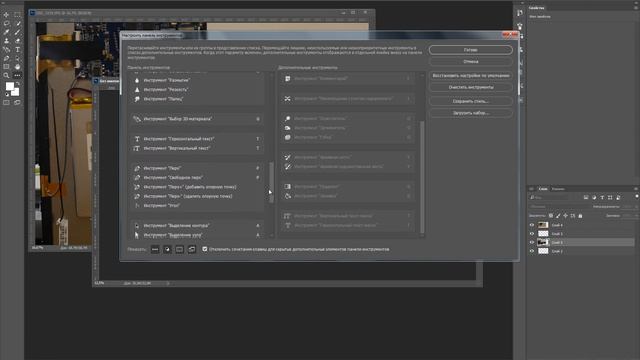Select the Вертикальный текст tool row
This screenshot has height=360, width=640.
pos(197,148)
